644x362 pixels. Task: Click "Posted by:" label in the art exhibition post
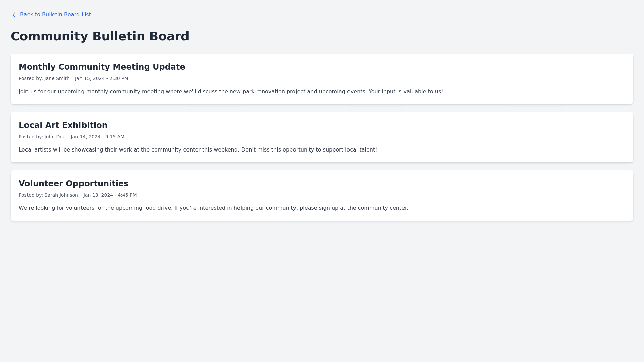coord(31,137)
